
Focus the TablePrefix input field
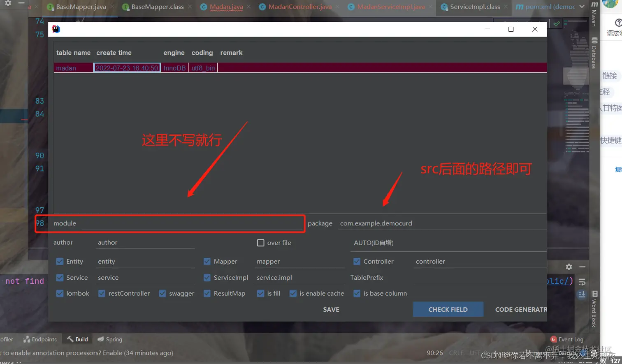click(x=480, y=278)
